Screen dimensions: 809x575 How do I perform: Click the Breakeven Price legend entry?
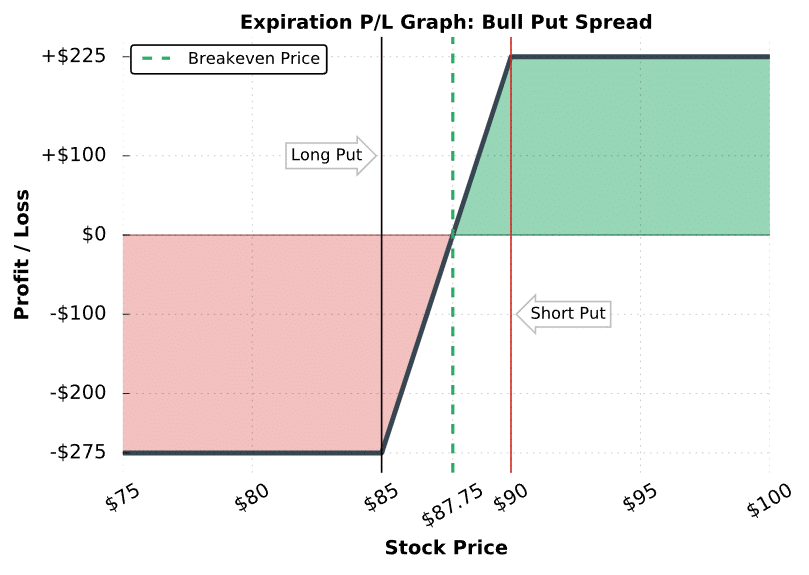point(229,59)
